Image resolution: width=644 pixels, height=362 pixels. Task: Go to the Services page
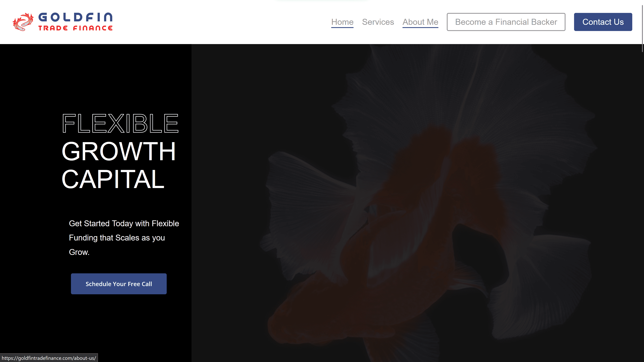(x=378, y=22)
